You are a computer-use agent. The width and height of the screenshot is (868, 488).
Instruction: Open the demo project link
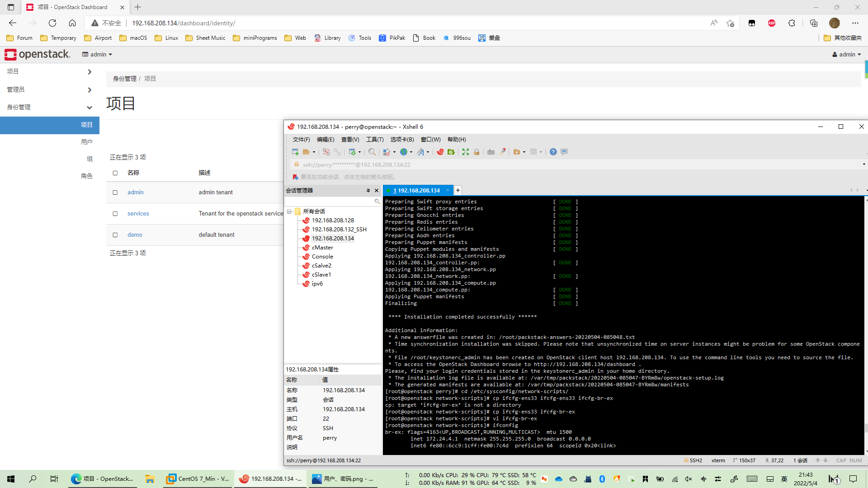[x=135, y=235]
